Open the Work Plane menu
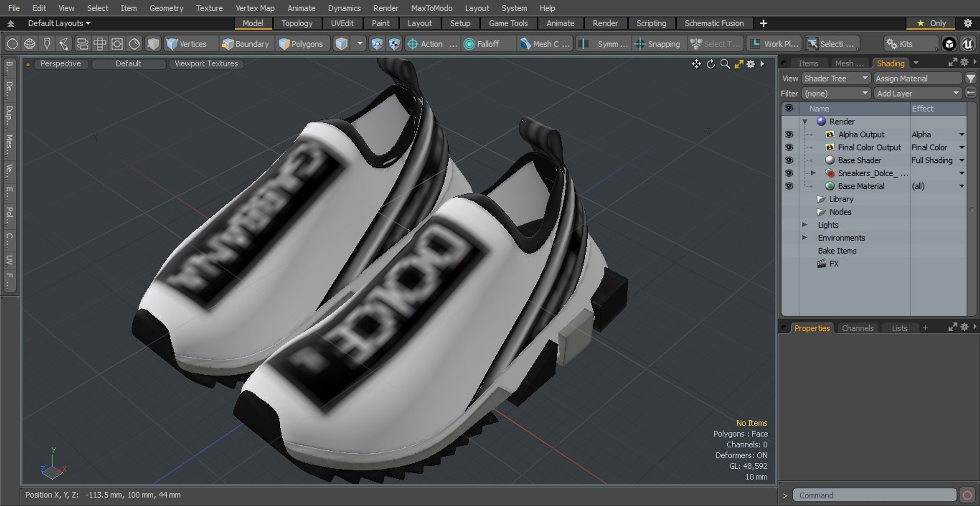Image resolution: width=980 pixels, height=506 pixels. 774,44
